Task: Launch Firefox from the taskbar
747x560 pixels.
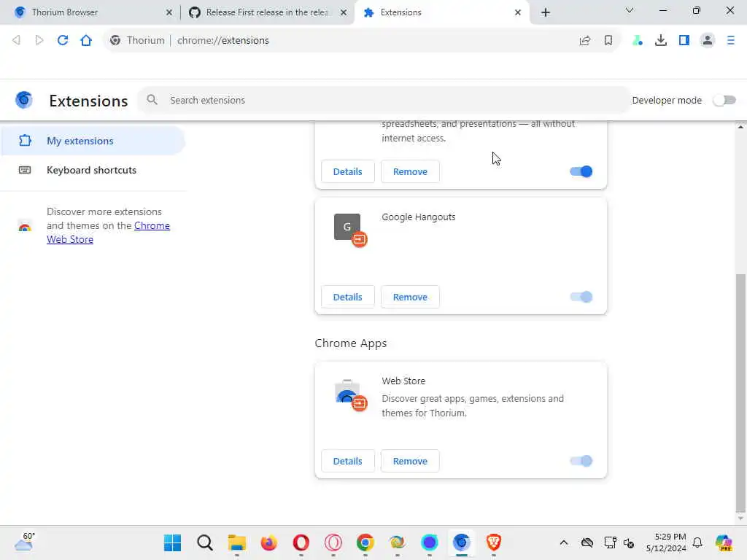Action: pos(268,542)
